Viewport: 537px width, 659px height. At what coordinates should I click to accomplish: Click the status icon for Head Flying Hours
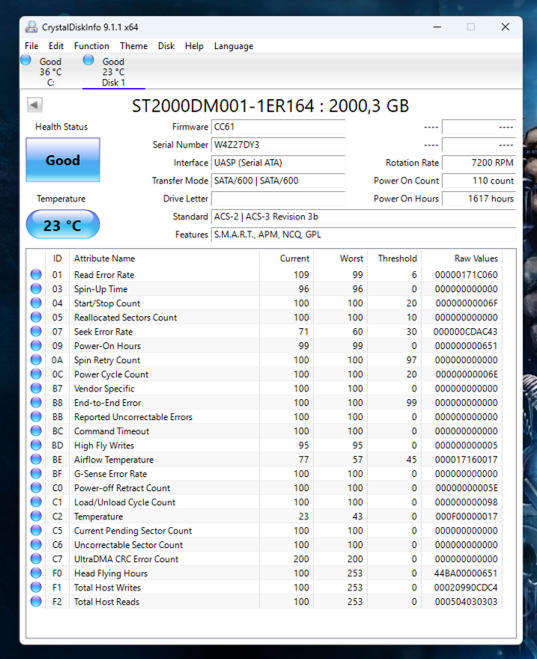[36, 573]
